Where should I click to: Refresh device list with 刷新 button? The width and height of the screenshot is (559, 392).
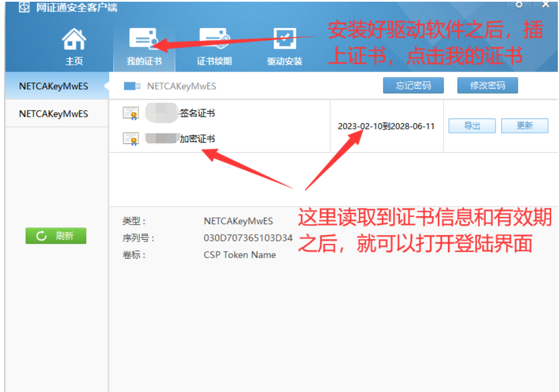click(x=55, y=235)
